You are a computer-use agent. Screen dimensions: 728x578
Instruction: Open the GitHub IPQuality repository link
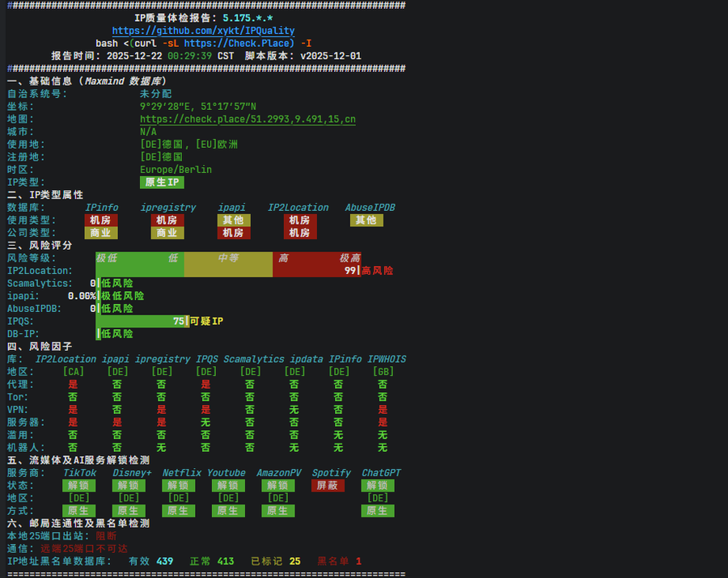coord(203,31)
